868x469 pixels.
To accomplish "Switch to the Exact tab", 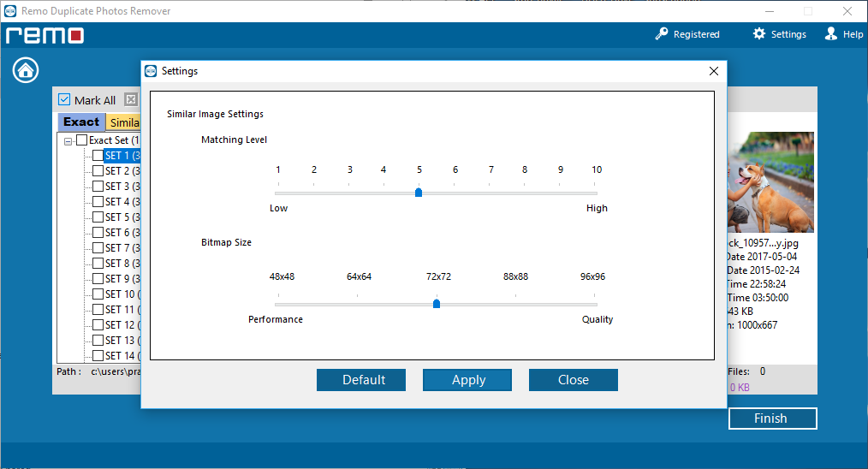I will tap(81, 122).
